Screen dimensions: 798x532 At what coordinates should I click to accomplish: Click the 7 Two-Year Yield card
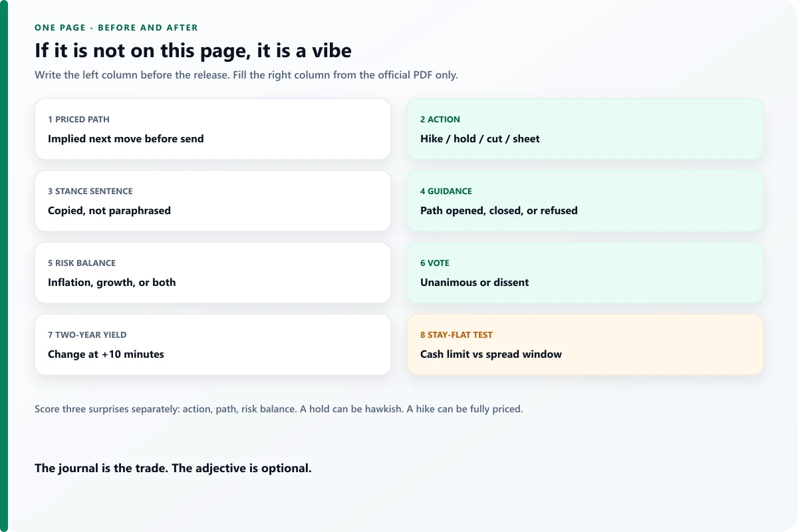click(x=213, y=344)
